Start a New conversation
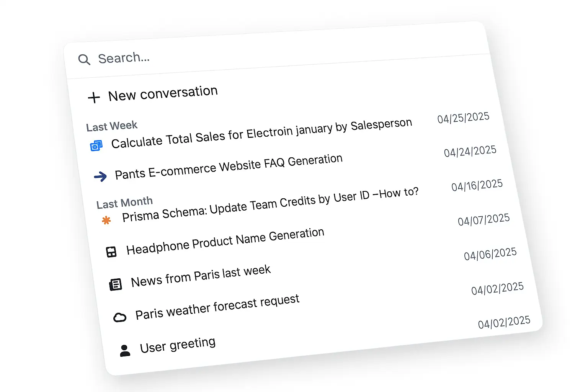The height and width of the screenshot is (392, 588). click(x=163, y=93)
